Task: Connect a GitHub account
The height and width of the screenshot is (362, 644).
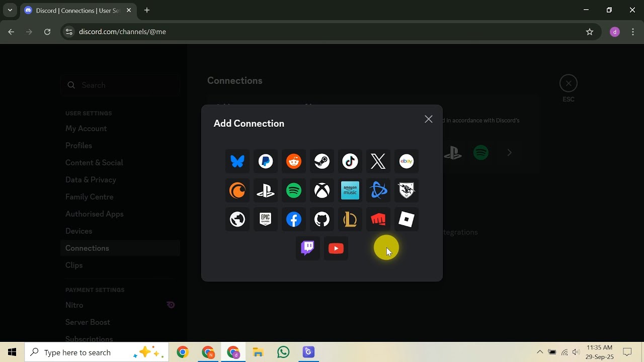Action: coord(322,220)
